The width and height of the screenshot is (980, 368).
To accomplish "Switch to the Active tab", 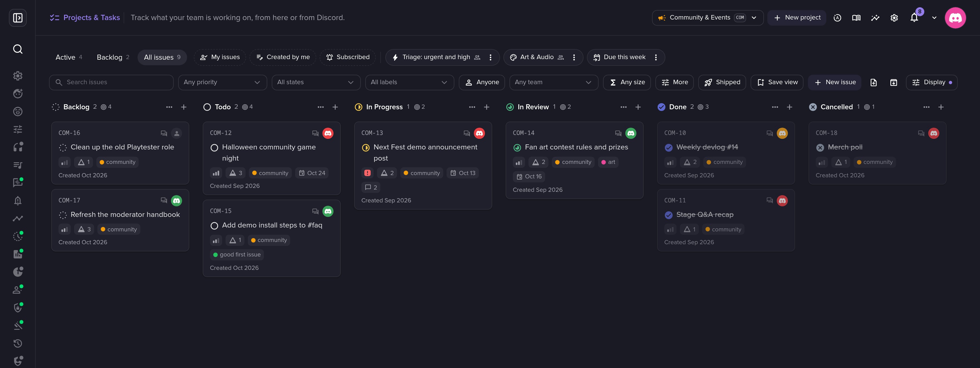I will click(68, 57).
